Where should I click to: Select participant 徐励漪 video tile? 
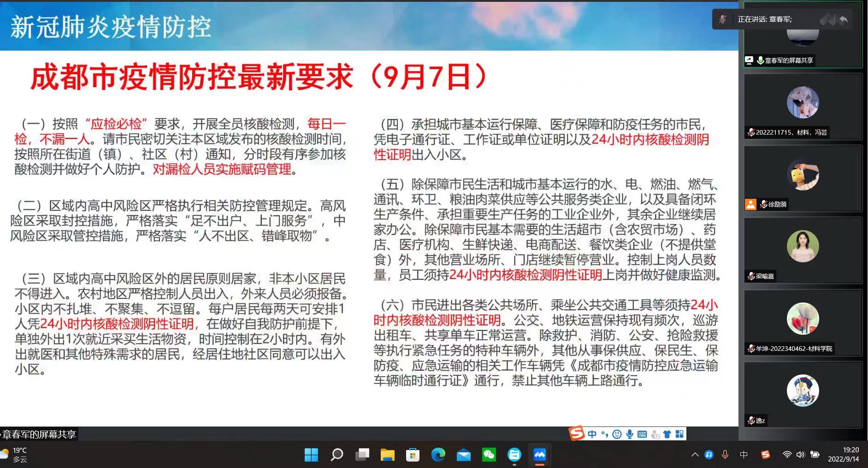[x=803, y=178]
